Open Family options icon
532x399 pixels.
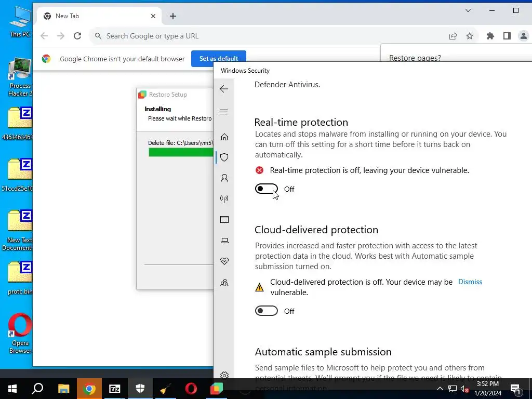[224, 283]
